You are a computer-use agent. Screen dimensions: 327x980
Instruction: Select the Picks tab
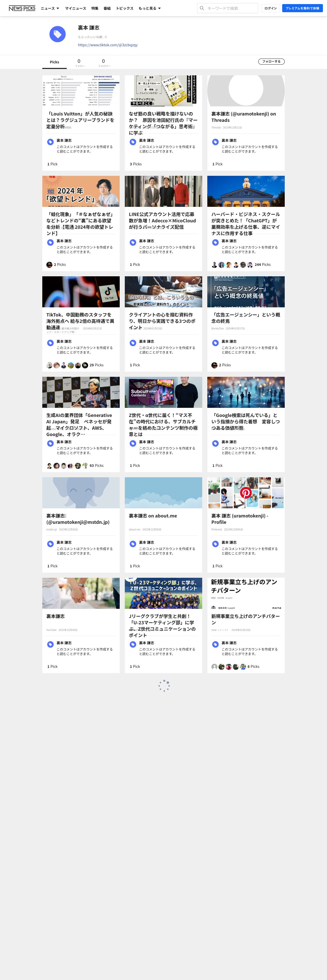coord(54,62)
